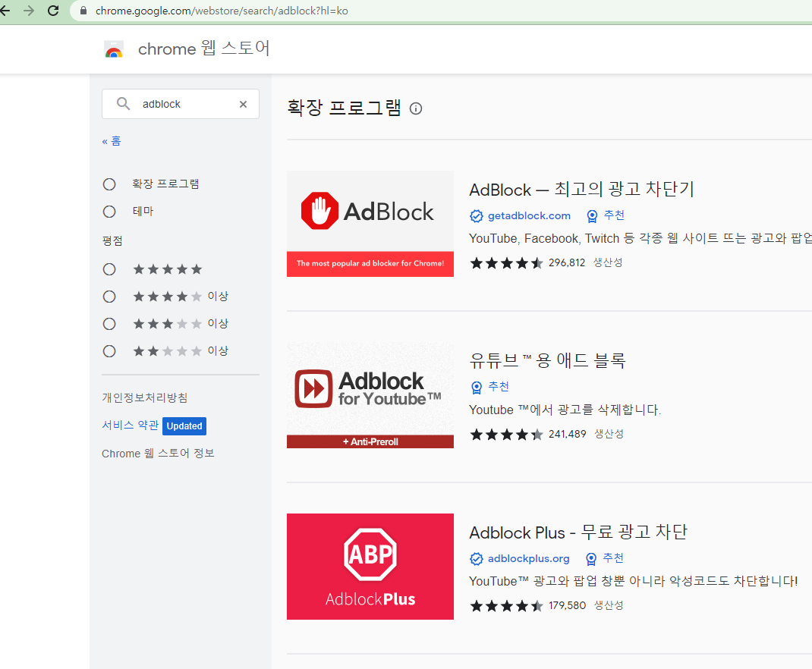Click the 평점 section label
Screen dimensions: 812x669
112,240
